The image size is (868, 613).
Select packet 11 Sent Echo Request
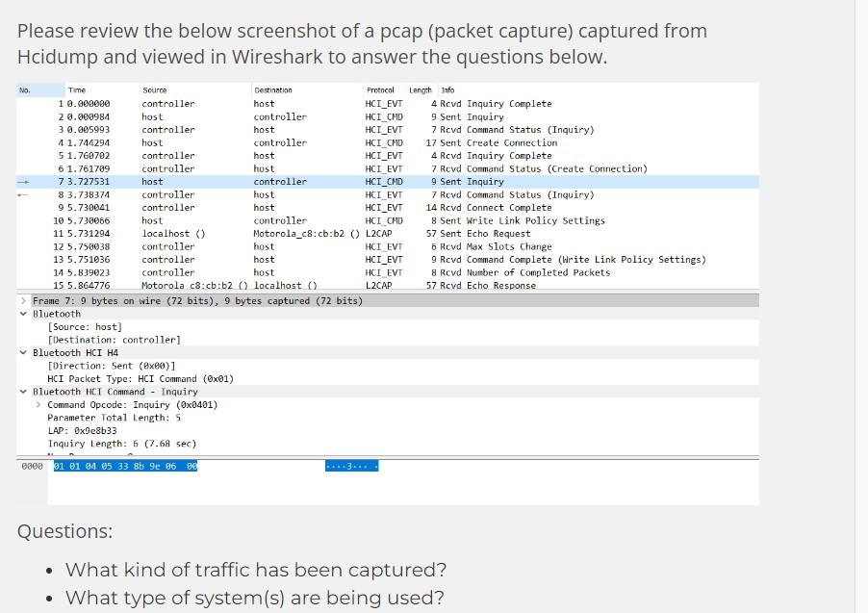tap(388, 234)
